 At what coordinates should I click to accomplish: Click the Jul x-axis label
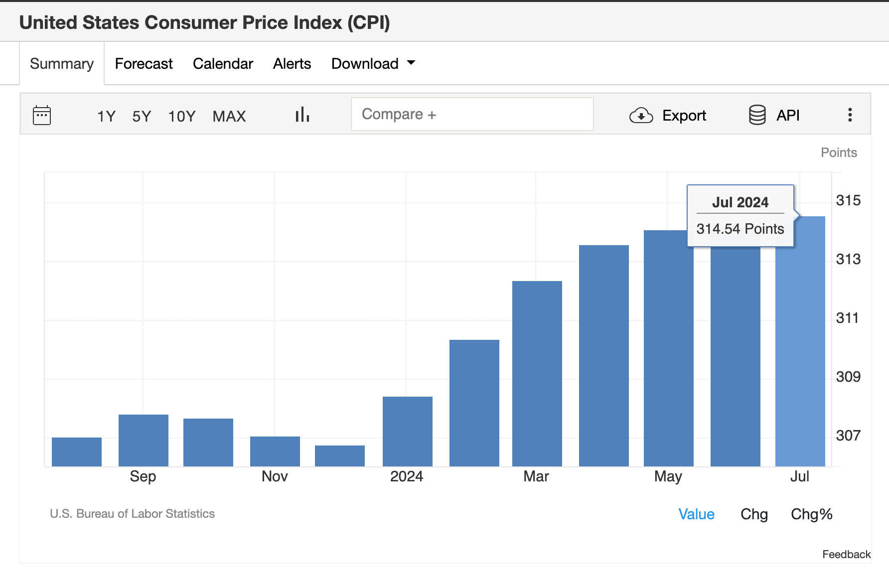click(x=799, y=476)
